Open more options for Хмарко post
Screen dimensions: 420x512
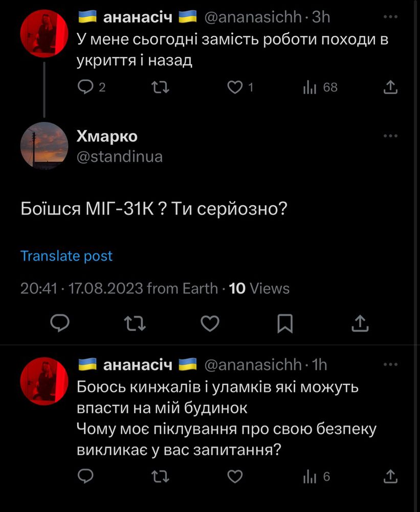(x=390, y=136)
